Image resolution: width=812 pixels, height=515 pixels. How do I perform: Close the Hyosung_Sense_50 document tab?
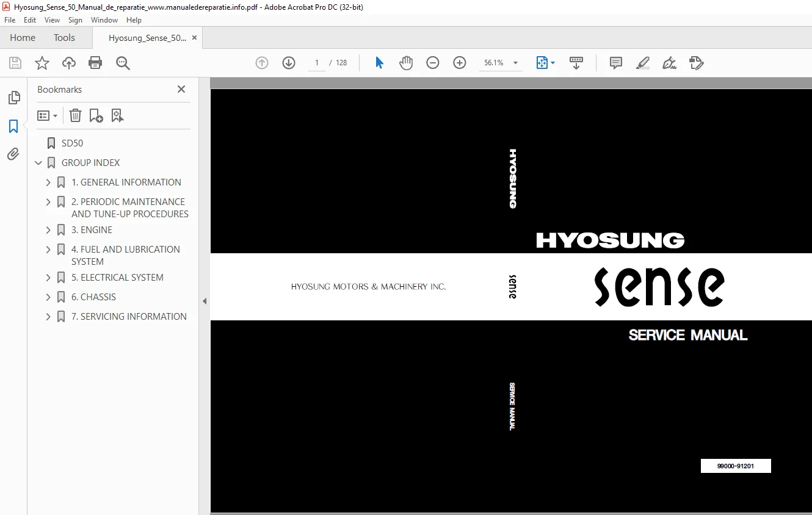click(194, 38)
